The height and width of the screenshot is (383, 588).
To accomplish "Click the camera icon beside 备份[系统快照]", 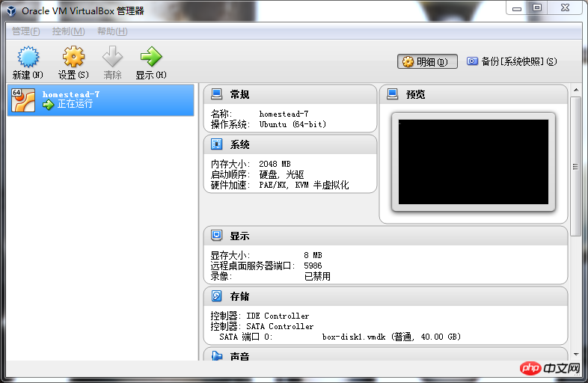I will pos(472,61).
